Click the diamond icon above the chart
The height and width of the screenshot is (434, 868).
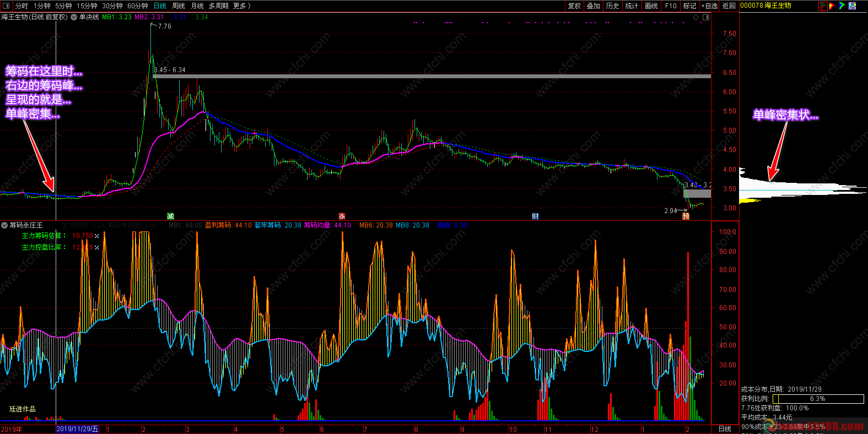(x=696, y=18)
